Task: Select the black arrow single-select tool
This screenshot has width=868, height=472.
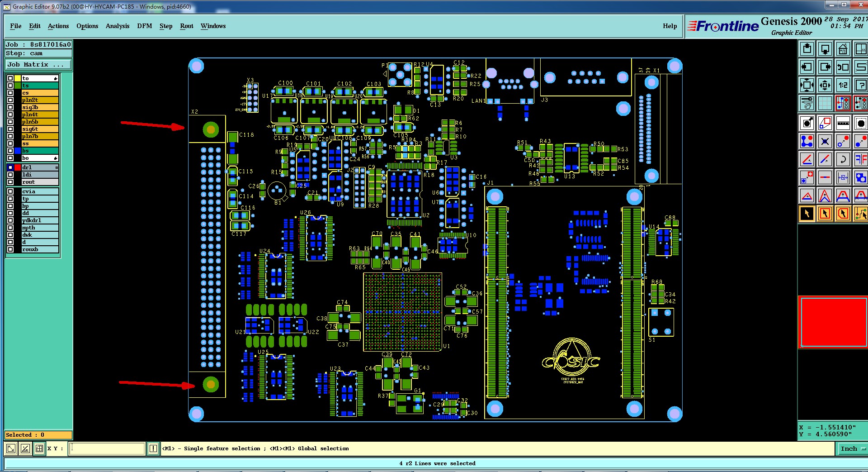Action: pos(807,214)
